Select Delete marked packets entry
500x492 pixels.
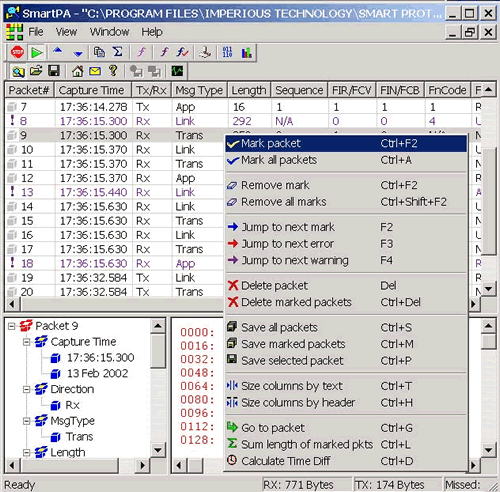(x=346, y=302)
